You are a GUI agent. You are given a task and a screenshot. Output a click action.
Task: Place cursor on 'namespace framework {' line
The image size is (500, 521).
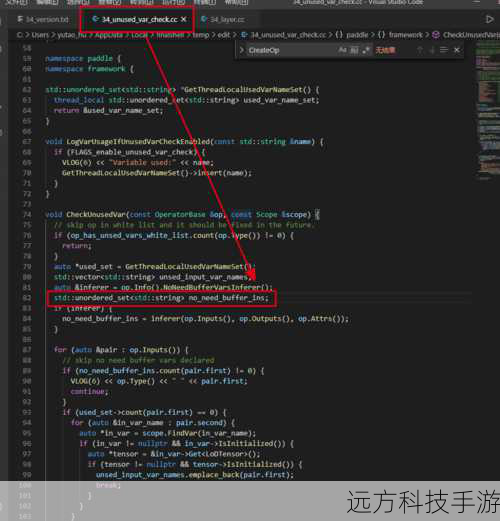[89, 69]
